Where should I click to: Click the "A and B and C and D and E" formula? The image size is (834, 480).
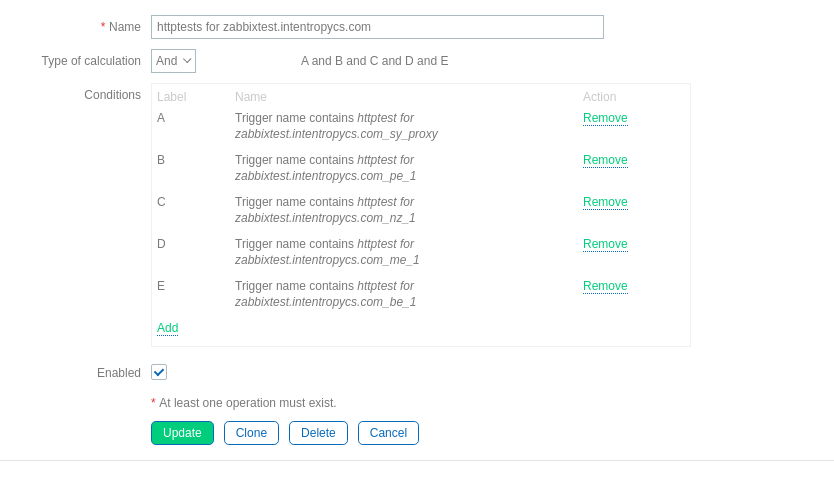click(x=374, y=61)
